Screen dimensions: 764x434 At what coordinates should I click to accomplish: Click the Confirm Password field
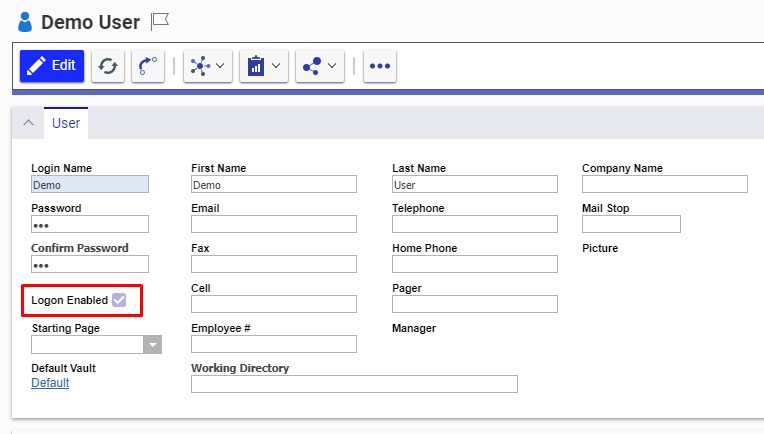point(90,264)
